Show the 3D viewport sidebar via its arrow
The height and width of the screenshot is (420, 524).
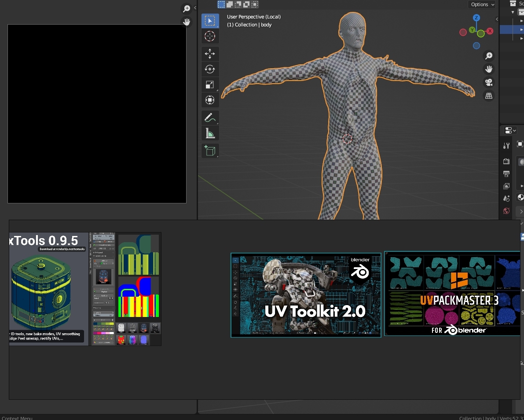point(497,19)
